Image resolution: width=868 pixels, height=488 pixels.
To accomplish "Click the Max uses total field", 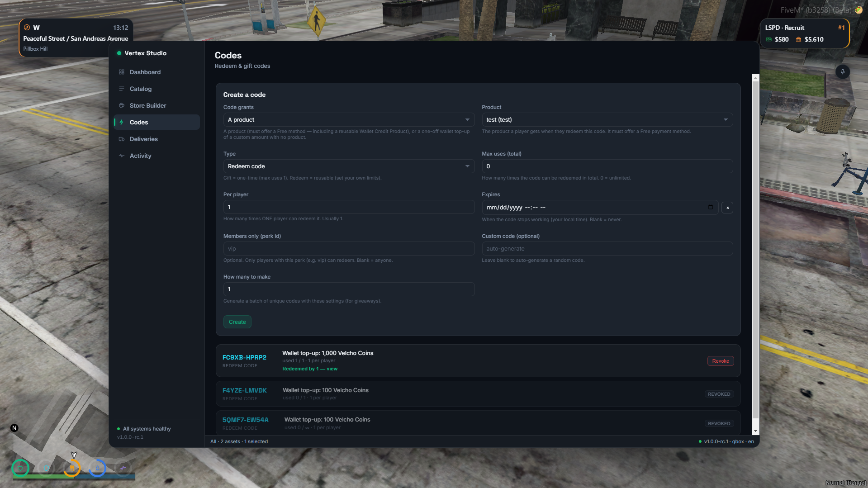I will pos(607,166).
